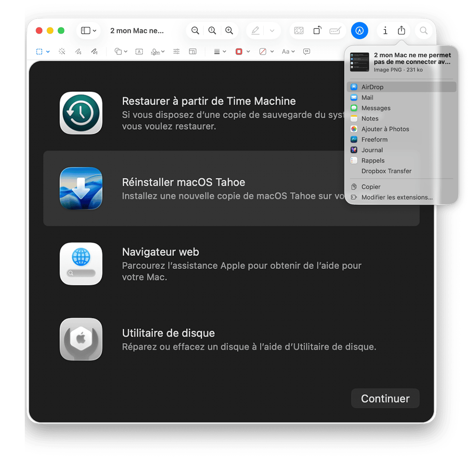Click the Continuer button

point(385,398)
